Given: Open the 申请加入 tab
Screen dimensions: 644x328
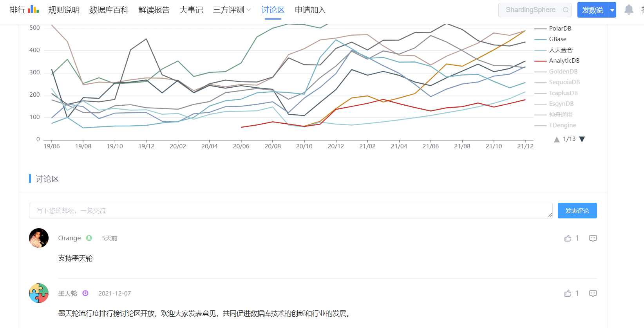Looking at the screenshot, I should pyautogui.click(x=310, y=10).
